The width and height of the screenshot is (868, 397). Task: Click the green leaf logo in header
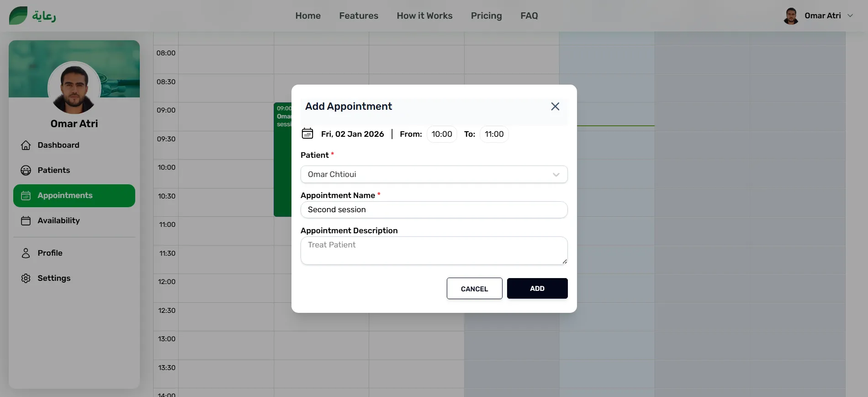coord(18,16)
